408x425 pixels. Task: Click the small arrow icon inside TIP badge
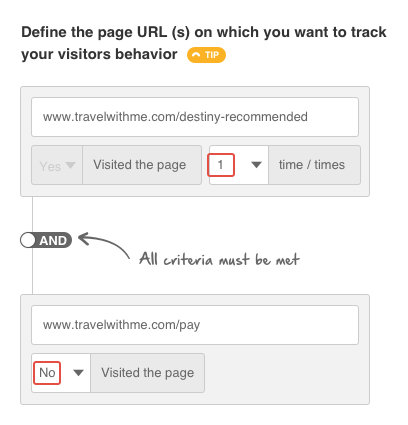pos(196,55)
